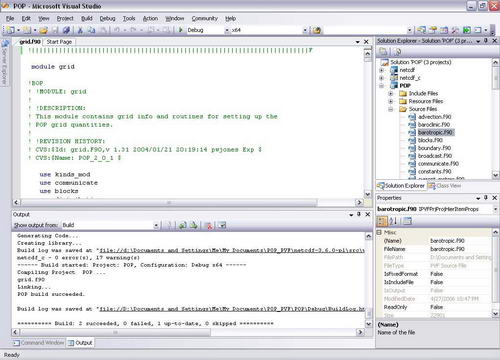
Task: Click Server Explorer icon on left sidebar
Action: [5, 44]
